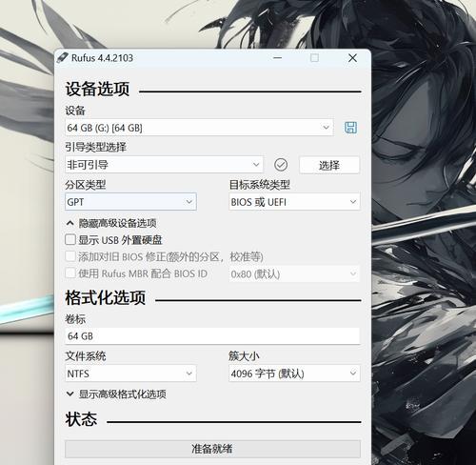
Task: Close the Rufus window
Action: click(x=352, y=58)
